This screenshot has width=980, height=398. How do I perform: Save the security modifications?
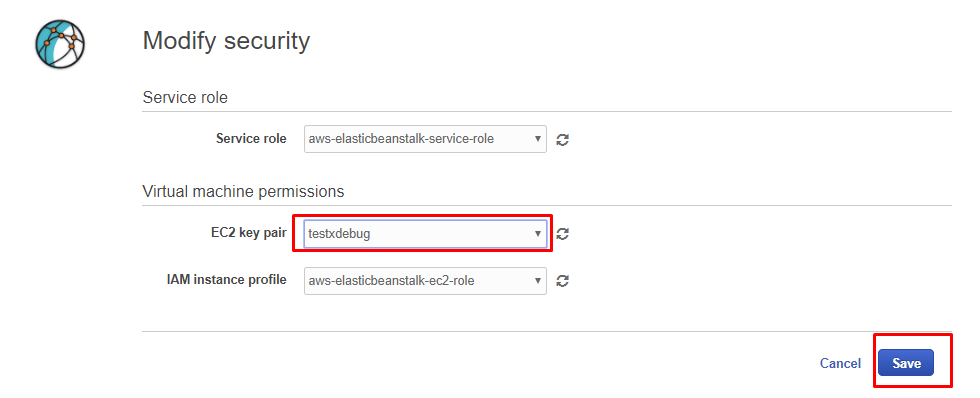click(906, 363)
